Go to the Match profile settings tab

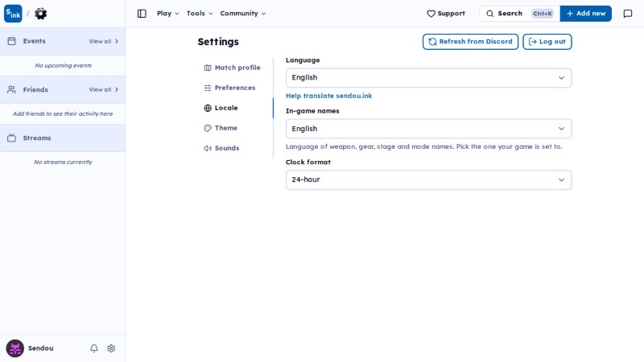pyautogui.click(x=233, y=68)
